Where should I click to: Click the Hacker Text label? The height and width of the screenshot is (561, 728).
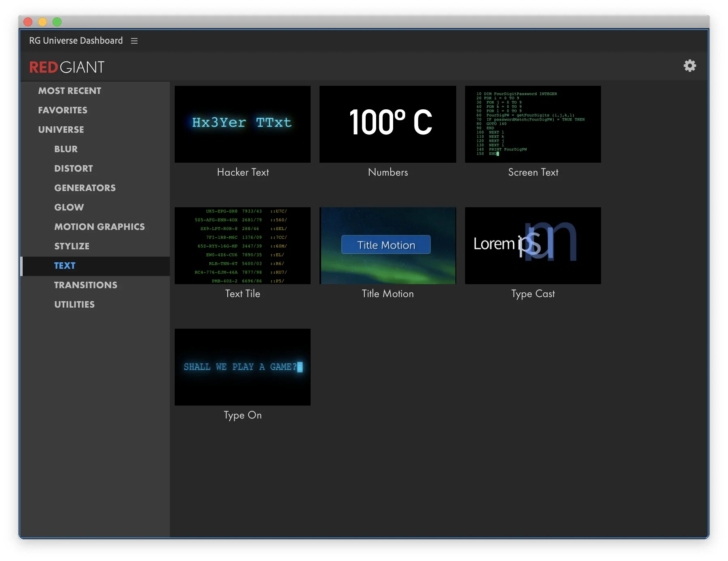pos(243,172)
